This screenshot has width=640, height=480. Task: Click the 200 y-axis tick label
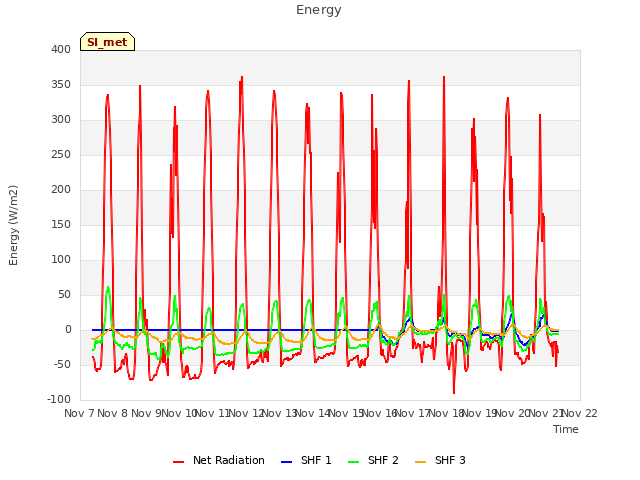(x=61, y=189)
